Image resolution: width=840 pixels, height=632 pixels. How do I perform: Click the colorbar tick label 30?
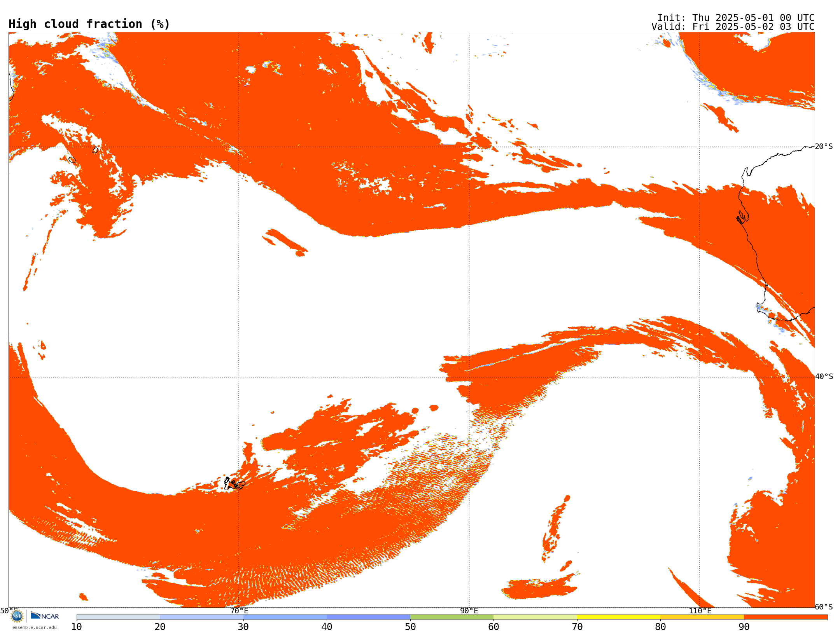(243, 627)
